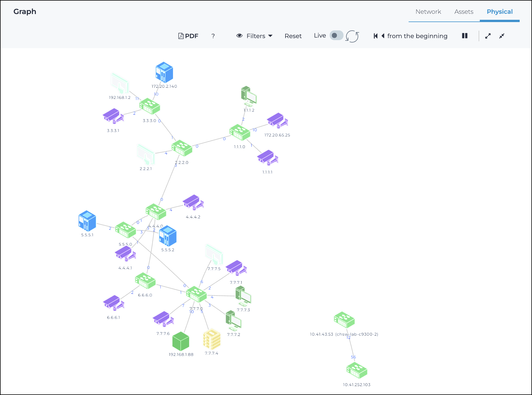The width and height of the screenshot is (532, 395).
Task: Select switch node 10.41.252.103
Action: 357,370
